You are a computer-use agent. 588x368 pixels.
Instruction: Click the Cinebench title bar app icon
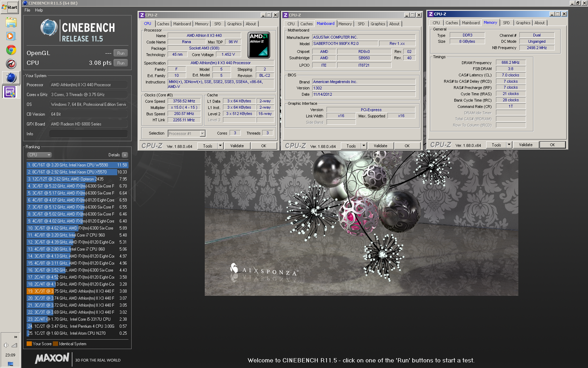(x=25, y=3)
